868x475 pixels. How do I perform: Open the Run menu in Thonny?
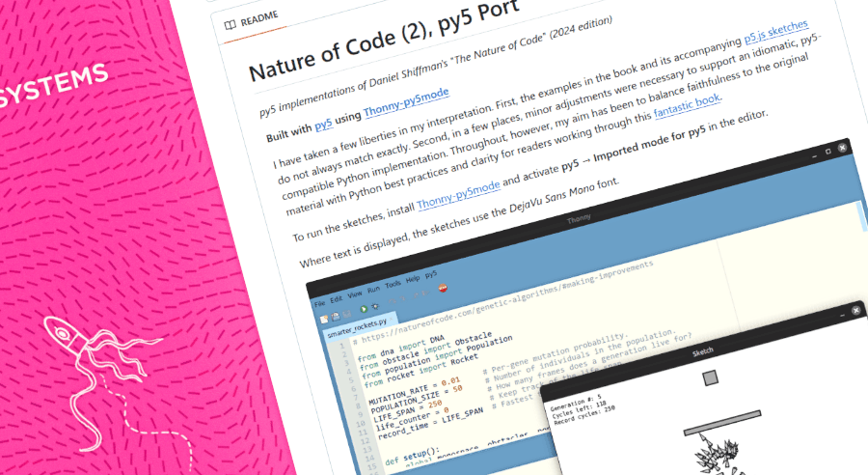click(373, 290)
